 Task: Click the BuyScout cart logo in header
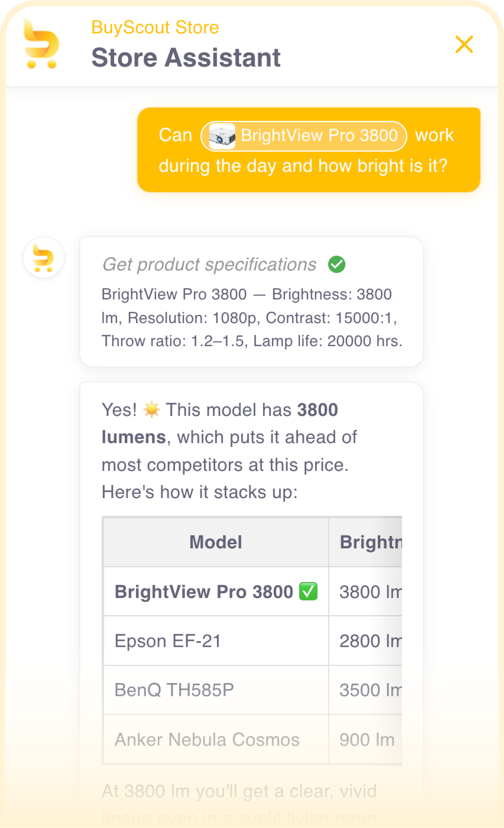[41, 44]
